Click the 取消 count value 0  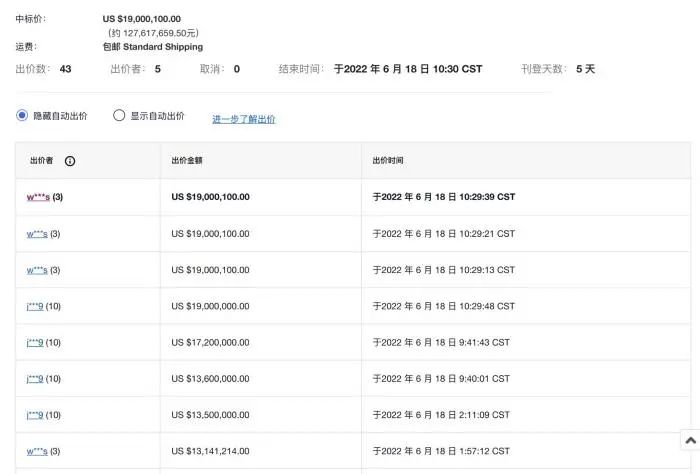(237, 69)
